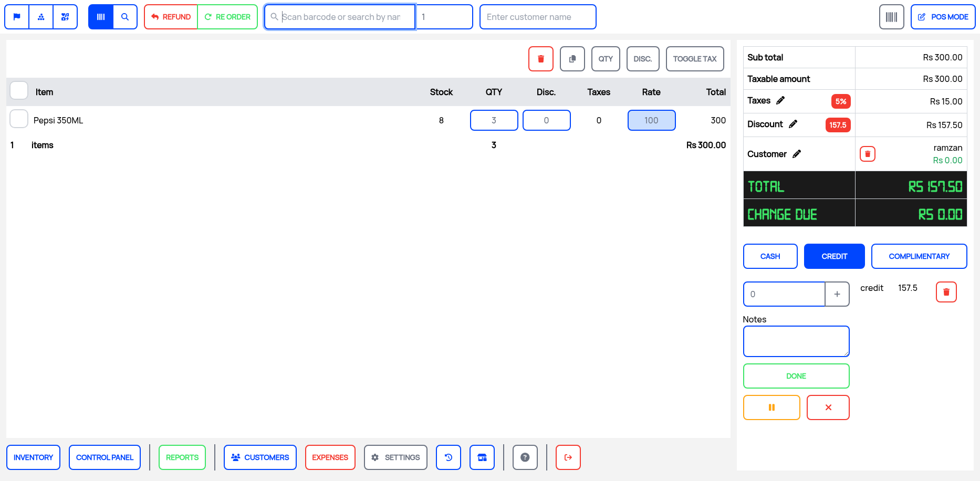Image resolution: width=980 pixels, height=481 pixels.
Task: Click the DISC. toolbar button
Action: click(x=643, y=59)
